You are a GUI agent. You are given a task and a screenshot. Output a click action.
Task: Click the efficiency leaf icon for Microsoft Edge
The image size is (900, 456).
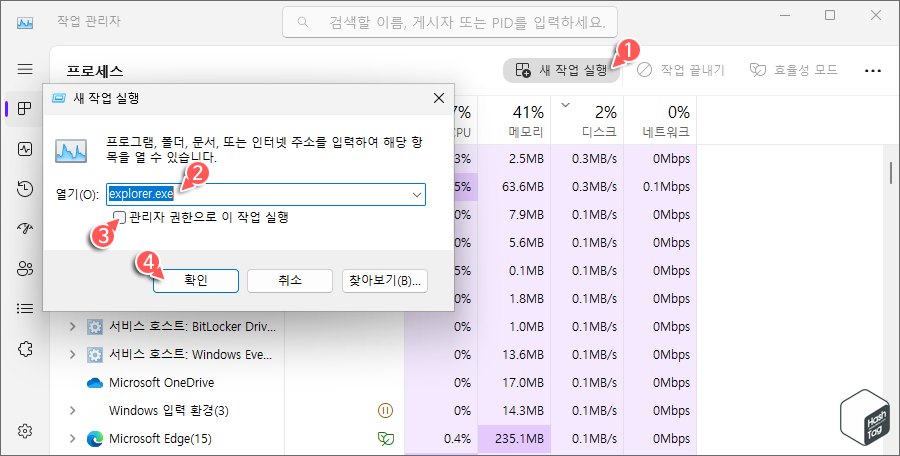(x=385, y=439)
